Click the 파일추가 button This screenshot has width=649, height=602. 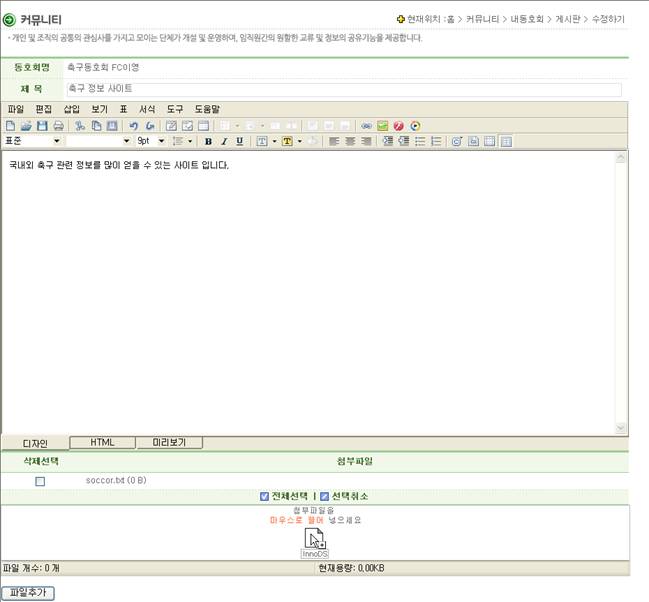point(27,592)
